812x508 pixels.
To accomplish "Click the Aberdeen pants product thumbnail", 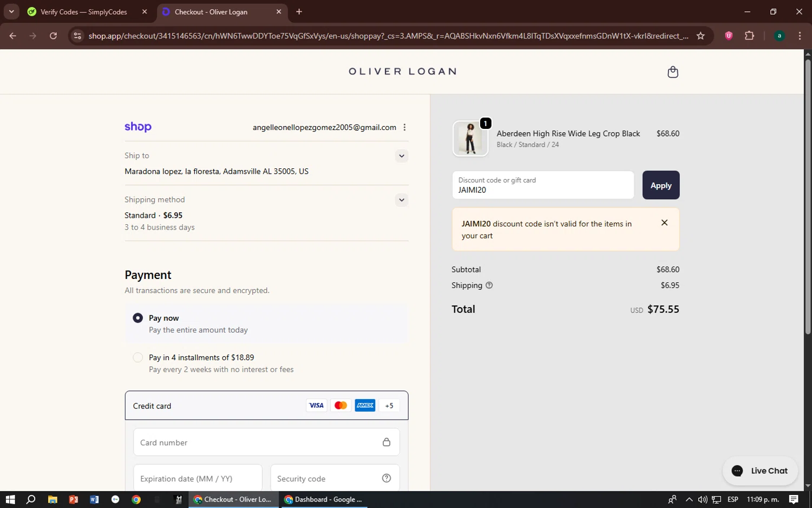I will [x=470, y=139].
